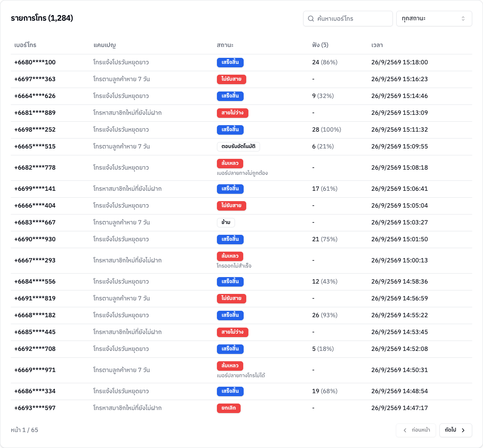Click the เบอร์โทร column header

point(25,45)
